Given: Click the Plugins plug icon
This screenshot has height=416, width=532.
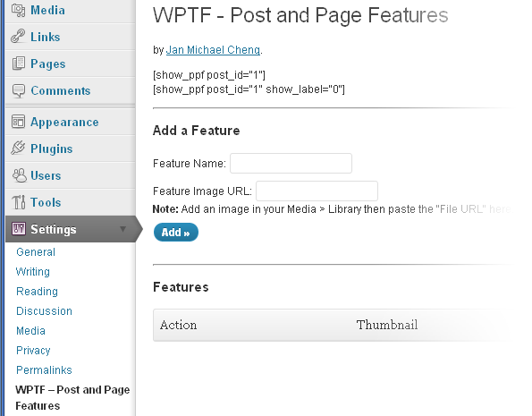Looking at the screenshot, I should click(x=18, y=149).
